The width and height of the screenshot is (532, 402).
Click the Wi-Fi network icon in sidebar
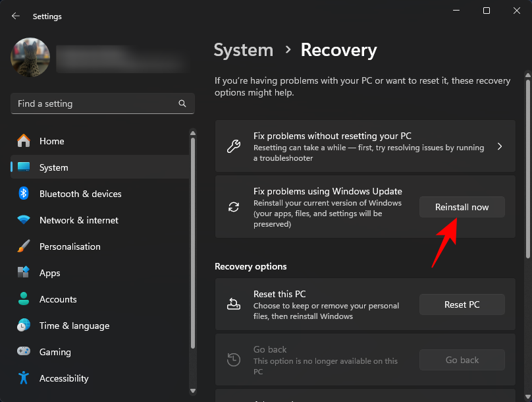point(24,219)
